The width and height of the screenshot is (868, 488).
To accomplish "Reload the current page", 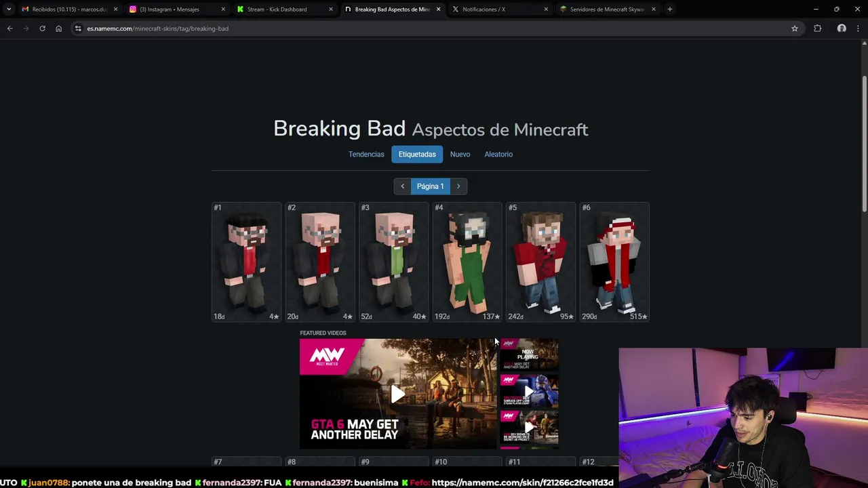I will coord(42,28).
